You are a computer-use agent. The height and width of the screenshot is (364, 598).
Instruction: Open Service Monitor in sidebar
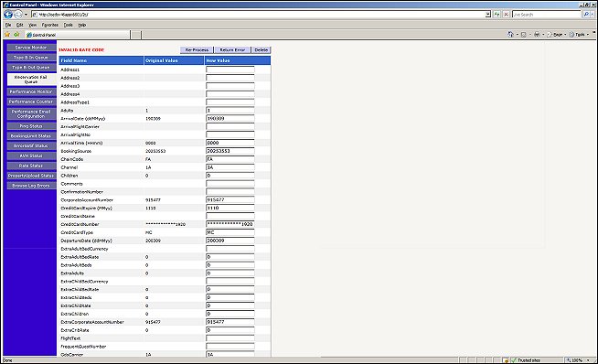[x=31, y=48]
